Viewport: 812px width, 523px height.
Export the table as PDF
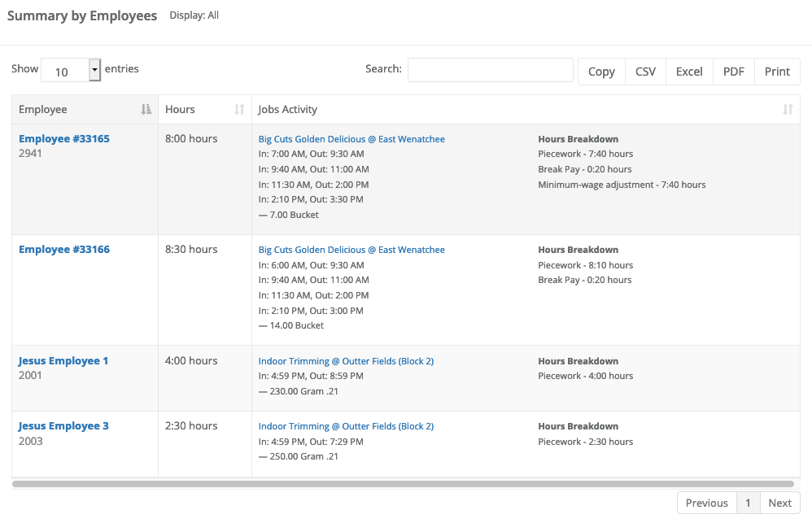[734, 72]
